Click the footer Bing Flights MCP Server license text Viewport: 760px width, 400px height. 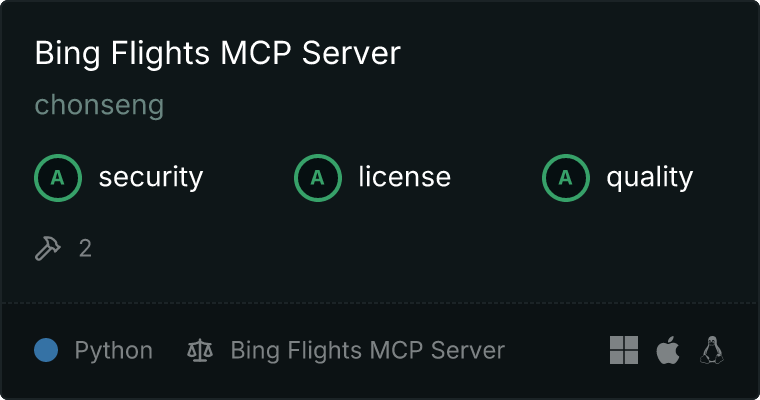(x=367, y=351)
